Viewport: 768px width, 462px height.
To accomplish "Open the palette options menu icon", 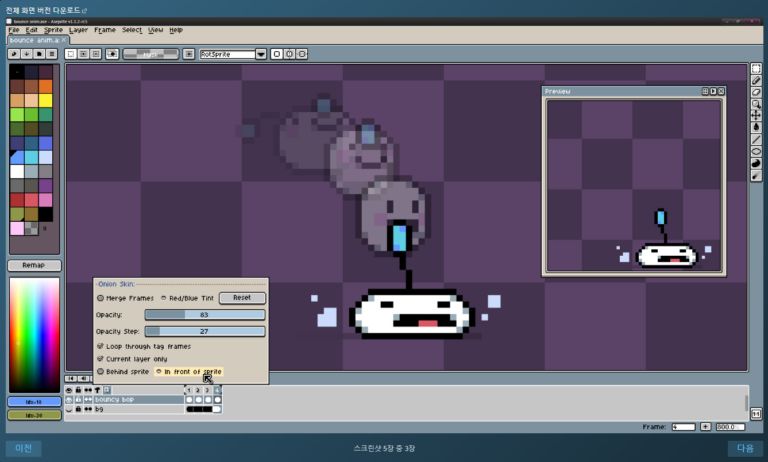I will [x=51, y=54].
